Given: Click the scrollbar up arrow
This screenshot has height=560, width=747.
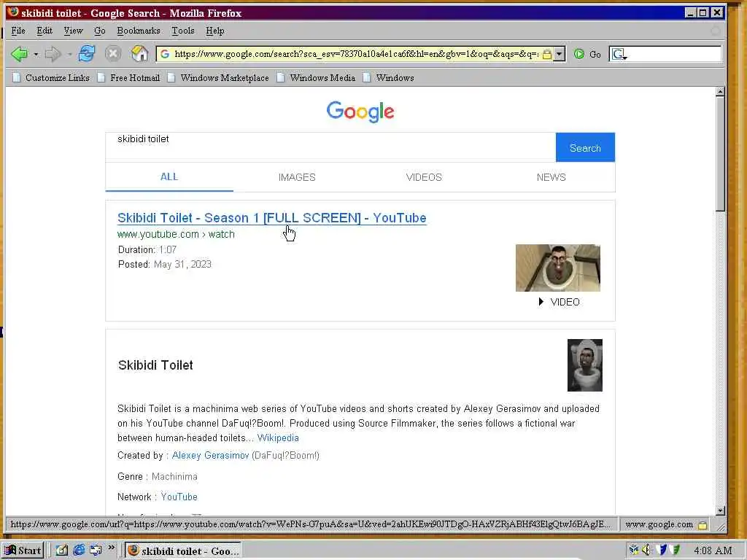Looking at the screenshot, I should (720, 91).
